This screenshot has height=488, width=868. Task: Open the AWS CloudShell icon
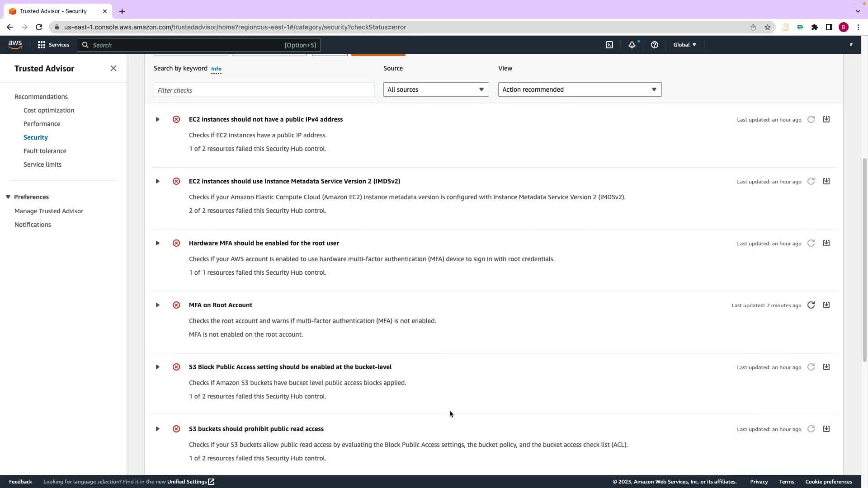[609, 45]
